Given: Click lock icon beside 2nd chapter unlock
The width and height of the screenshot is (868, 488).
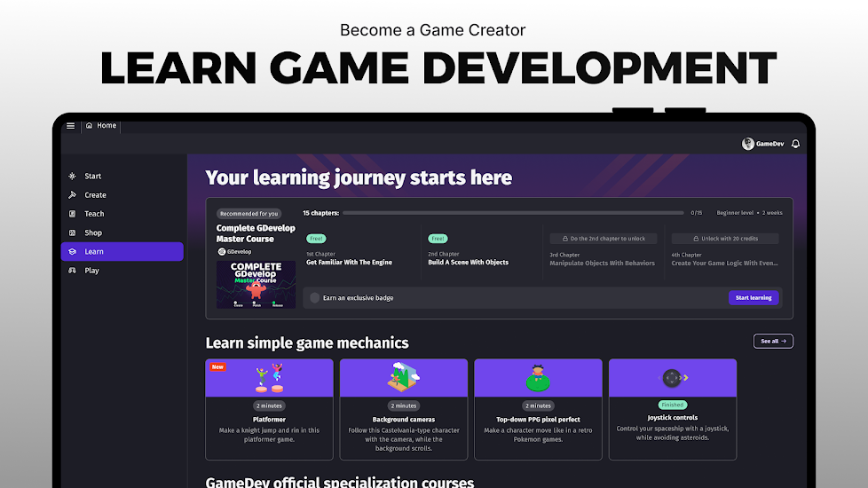Looking at the screenshot, I should (x=565, y=239).
